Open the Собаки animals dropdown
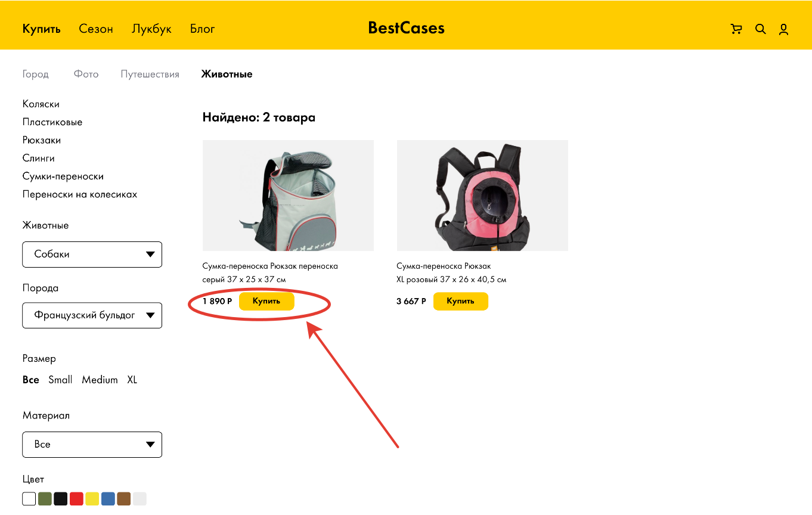The height and width of the screenshot is (515, 812). (x=92, y=255)
